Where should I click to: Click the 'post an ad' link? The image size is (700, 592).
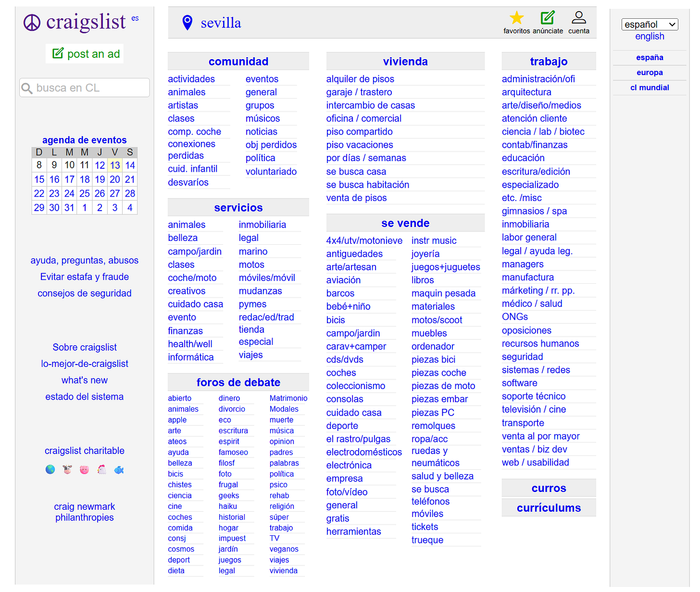(94, 54)
